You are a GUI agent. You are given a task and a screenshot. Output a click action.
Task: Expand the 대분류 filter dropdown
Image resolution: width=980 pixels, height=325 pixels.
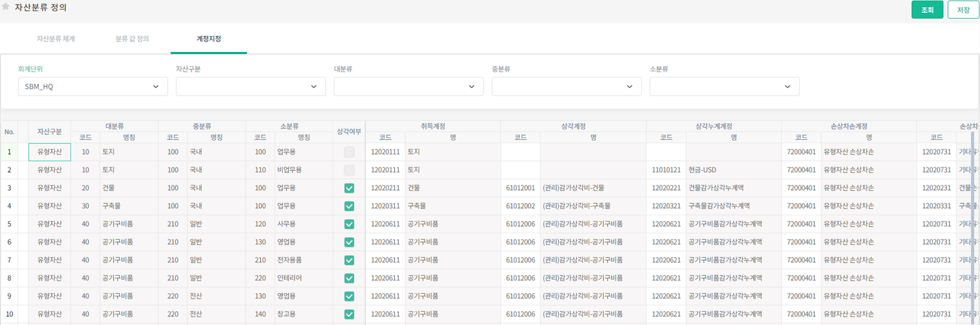[409, 86]
